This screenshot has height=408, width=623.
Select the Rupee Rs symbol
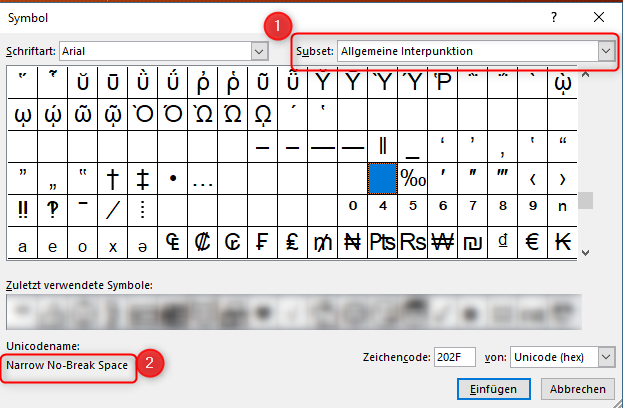pyautogui.click(x=413, y=243)
